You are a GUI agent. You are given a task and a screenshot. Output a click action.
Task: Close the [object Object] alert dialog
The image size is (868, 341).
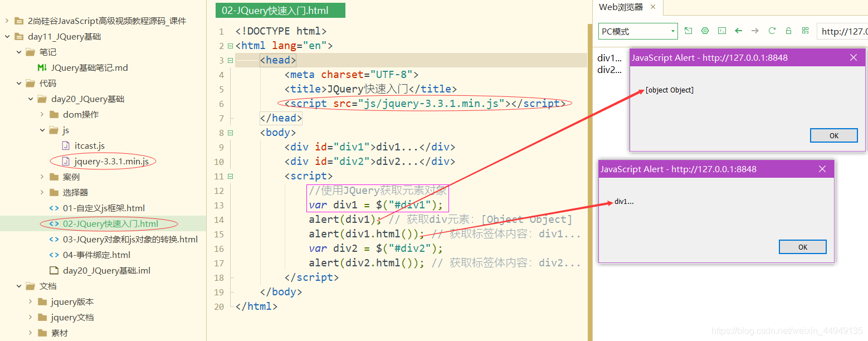pos(853,57)
